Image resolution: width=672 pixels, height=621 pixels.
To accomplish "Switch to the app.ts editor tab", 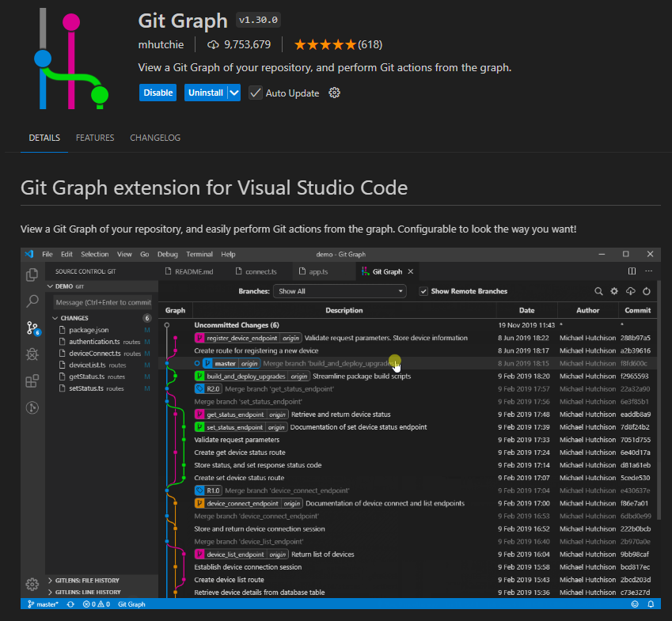I will pos(313,271).
